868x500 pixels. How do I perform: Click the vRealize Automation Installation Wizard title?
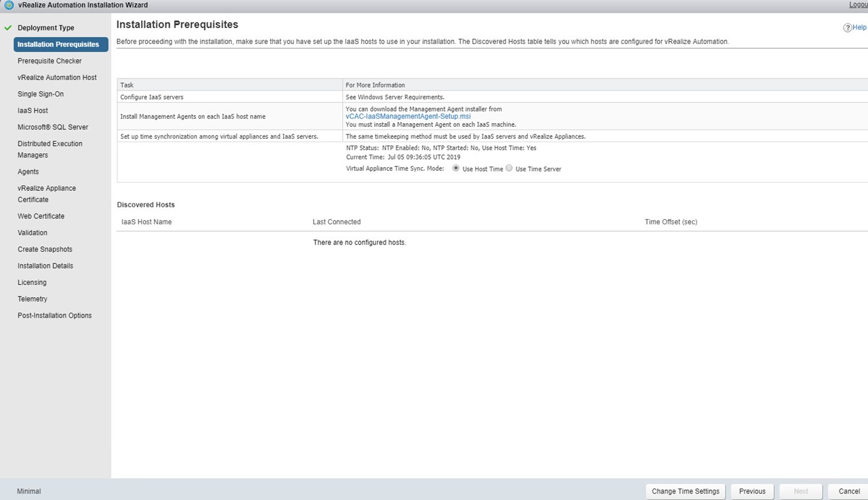point(83,5)
